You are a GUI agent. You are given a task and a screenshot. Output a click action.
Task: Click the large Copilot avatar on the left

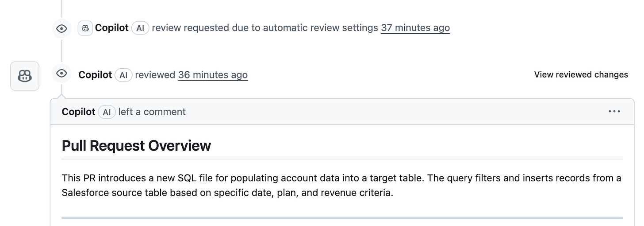point(25,76)
